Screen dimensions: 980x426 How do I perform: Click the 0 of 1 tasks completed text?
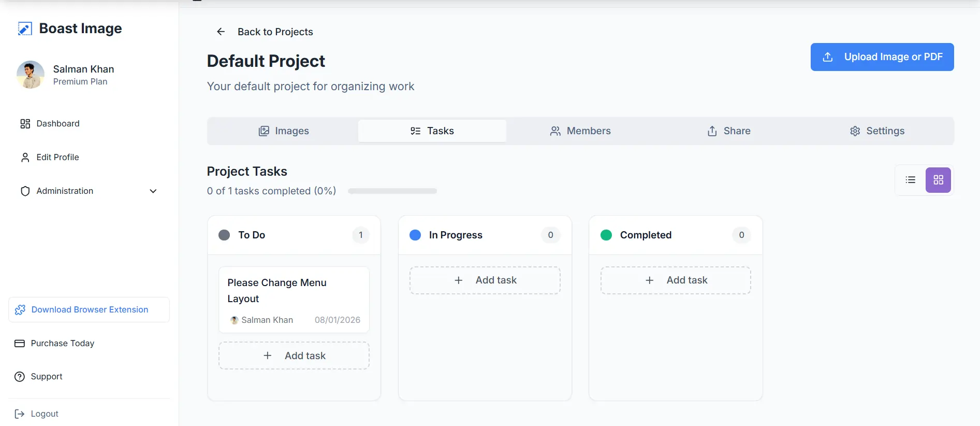click(271, 191)
